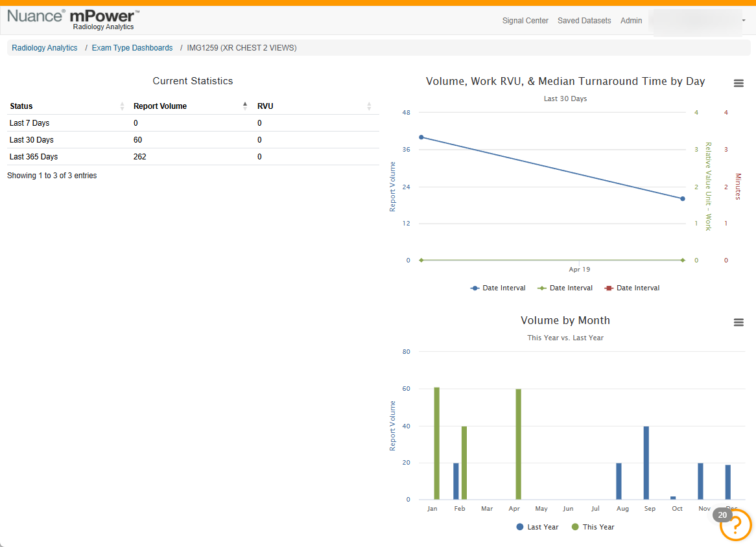
Task: Open the Volume by Month chart menu
Action: (x=738, y=322)
